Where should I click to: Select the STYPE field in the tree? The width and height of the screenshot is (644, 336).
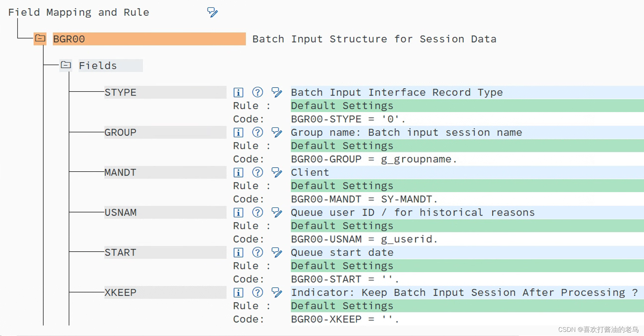point(120,93)
